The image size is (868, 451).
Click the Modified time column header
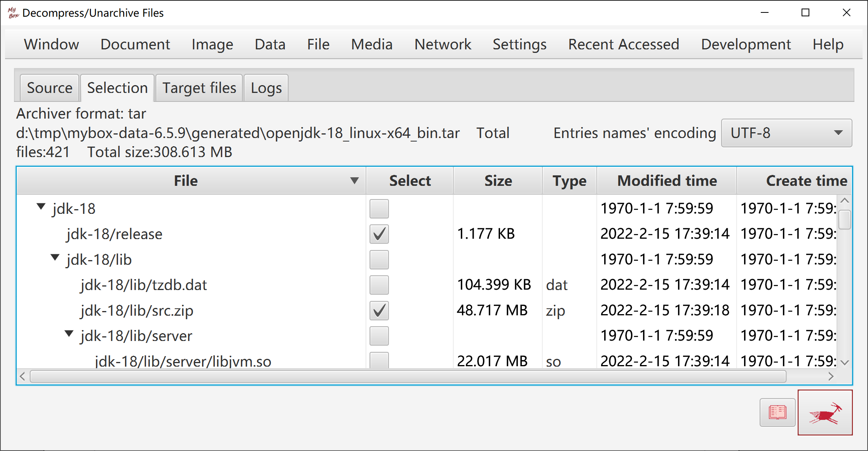pyautogui.click(x=667, y=181)
